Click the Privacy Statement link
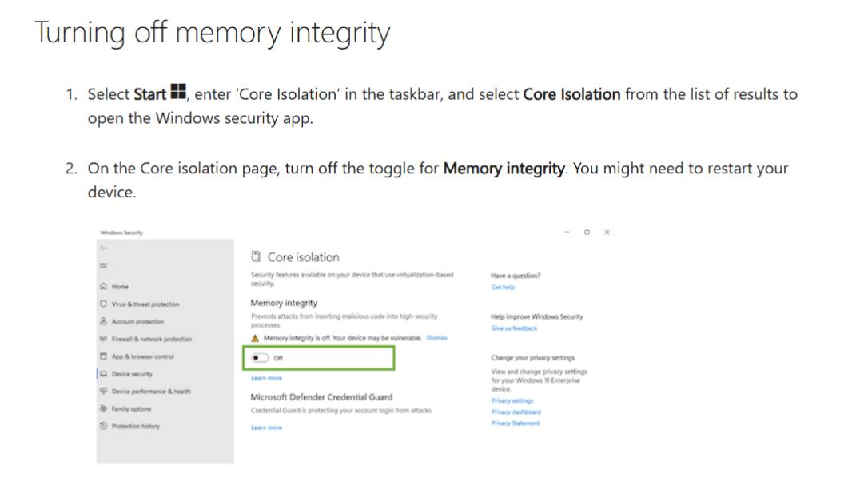The image size is (868, 497). pyautogui.click(x=516, y=423)
